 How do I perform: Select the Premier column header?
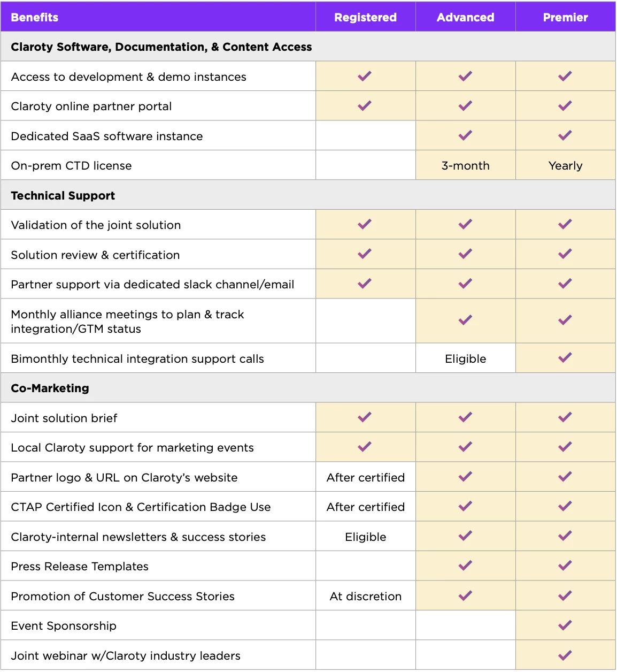pyautogui.click(x=565, y=17)
